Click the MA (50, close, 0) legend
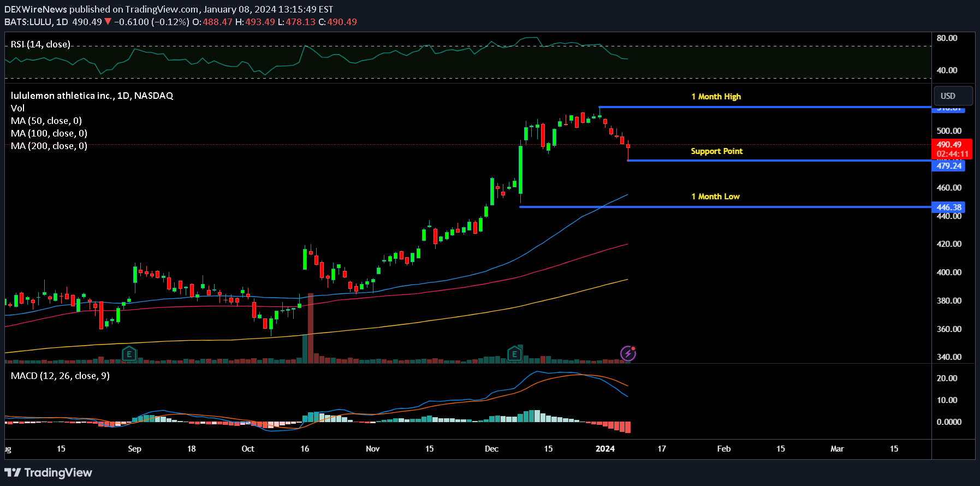The image size is (980, 486). tap(46, 121)
